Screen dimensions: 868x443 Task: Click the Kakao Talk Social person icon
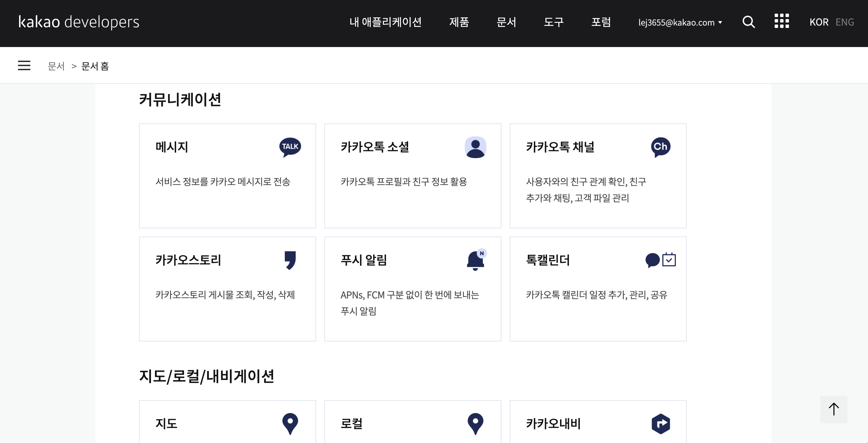[475, 147]
